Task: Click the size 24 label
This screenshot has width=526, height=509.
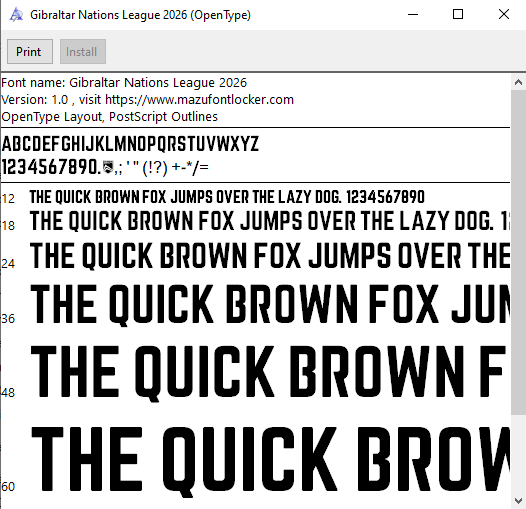Action: point(8,264)
